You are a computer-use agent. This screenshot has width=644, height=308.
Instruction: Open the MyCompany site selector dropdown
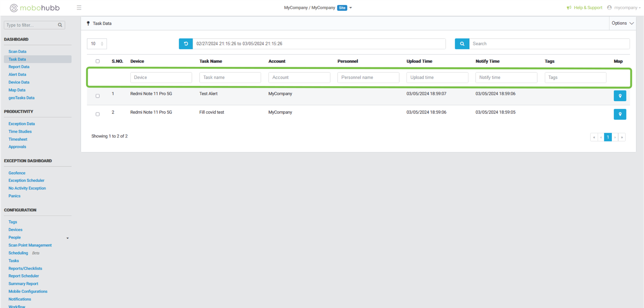351,8
